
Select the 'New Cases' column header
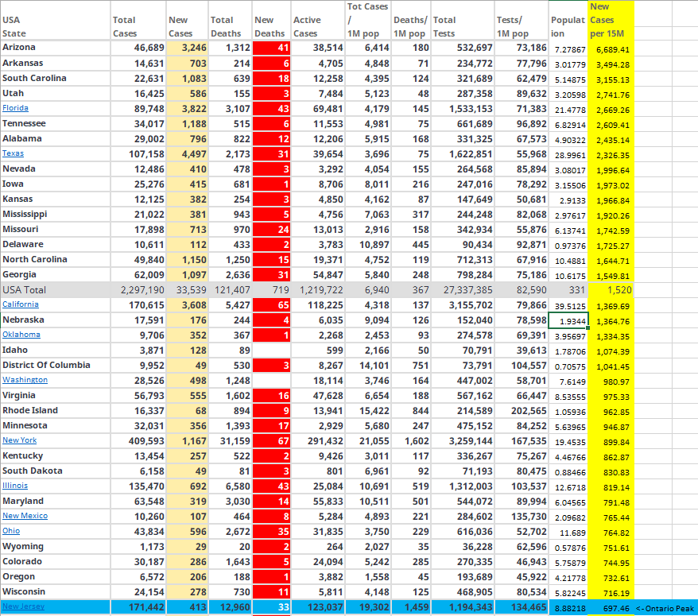pos(187,21)
